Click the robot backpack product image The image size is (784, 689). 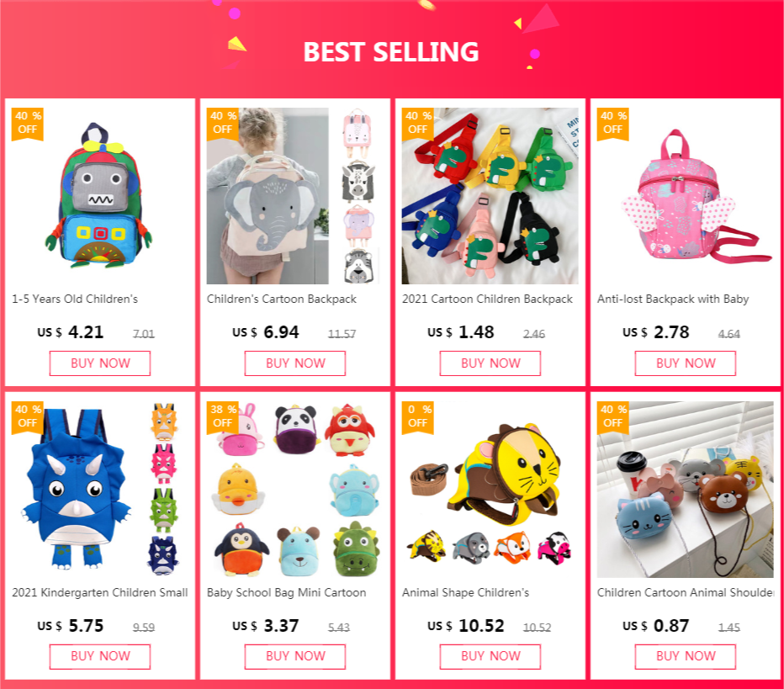point(100,195)
